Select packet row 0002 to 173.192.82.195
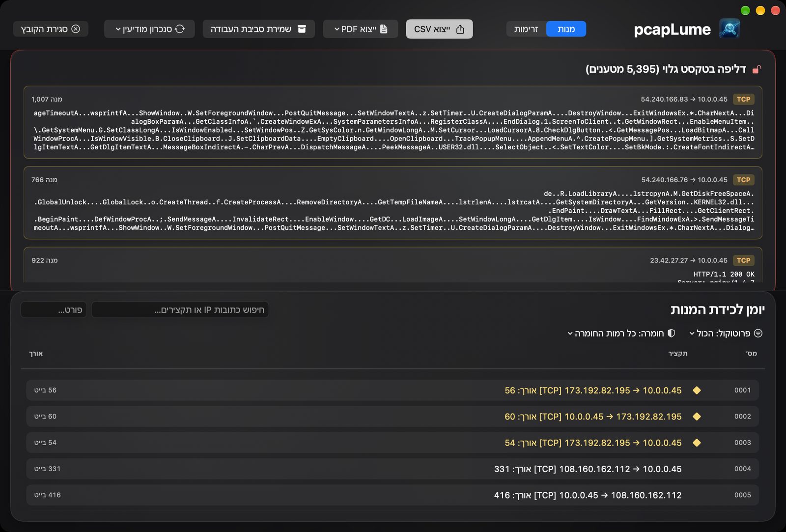Viewport: 786px width, 532px height. 393,416
